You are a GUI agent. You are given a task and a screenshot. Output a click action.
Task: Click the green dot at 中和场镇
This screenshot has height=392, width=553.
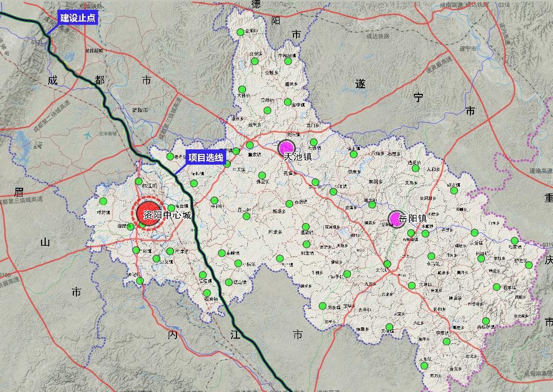[288, 61]
